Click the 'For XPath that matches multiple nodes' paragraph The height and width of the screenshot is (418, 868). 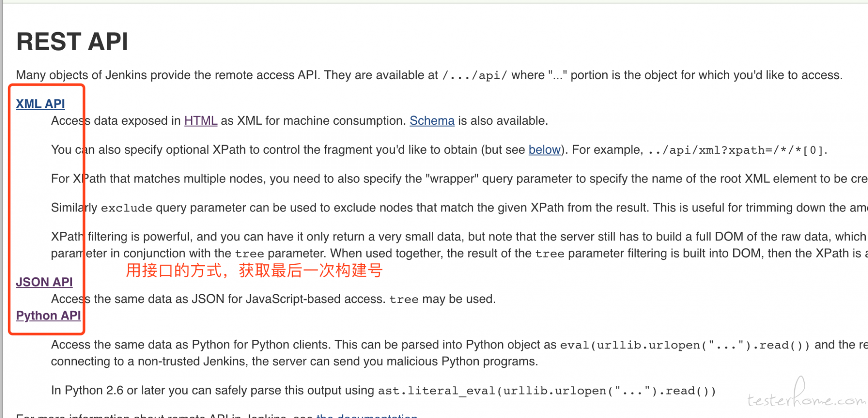[x=459, y=178]
